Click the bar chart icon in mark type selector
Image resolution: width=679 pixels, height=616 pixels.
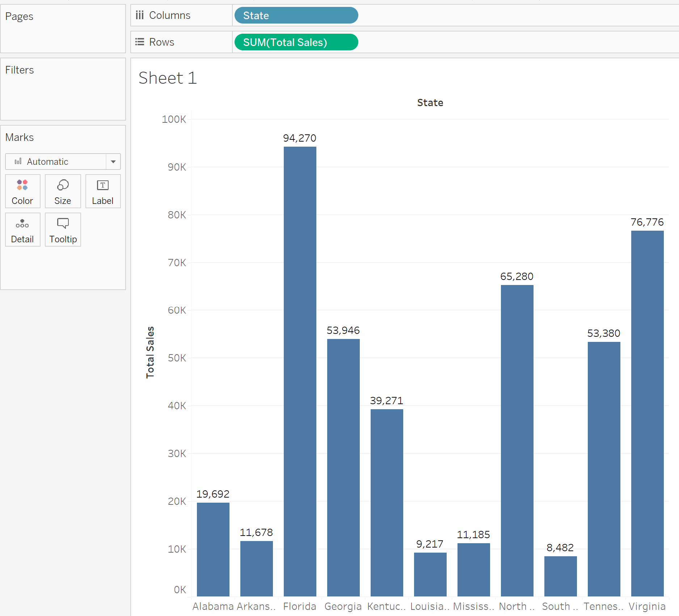[x=18, y=162]
